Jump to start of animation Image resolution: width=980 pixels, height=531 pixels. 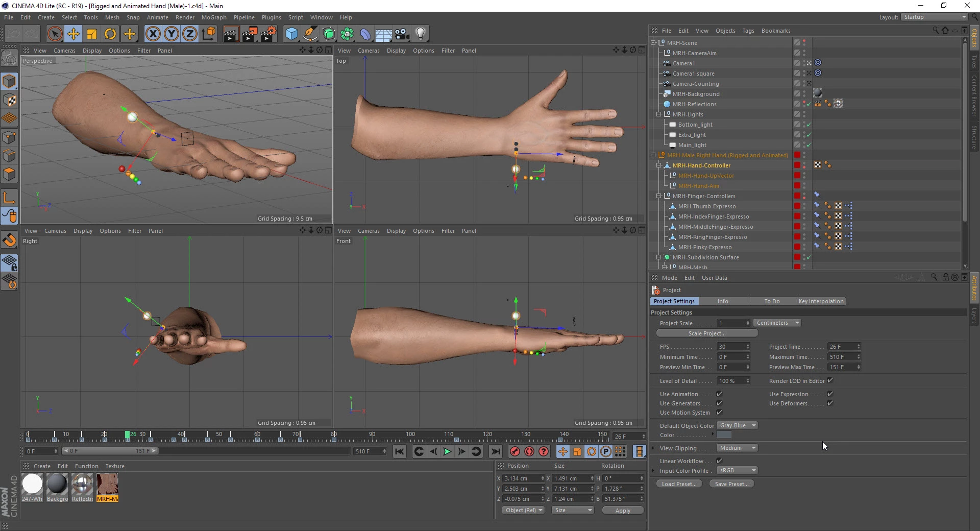coord(400,451)
